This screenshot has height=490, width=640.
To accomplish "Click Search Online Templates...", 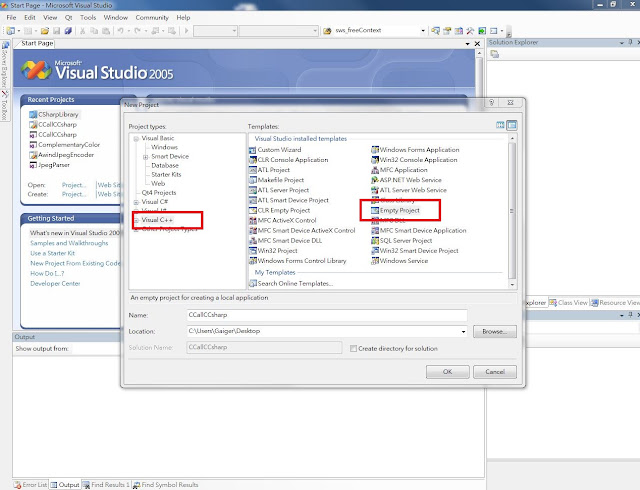I will point(291,283).
